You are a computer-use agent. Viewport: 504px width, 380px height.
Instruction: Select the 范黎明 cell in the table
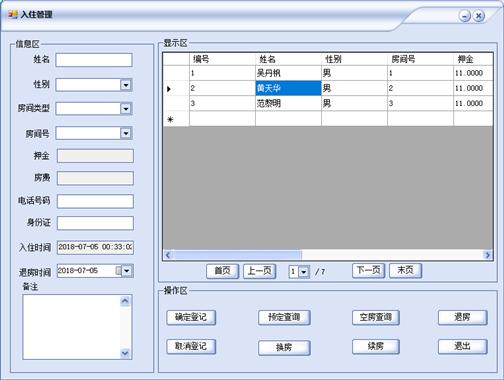pos(288,104)
